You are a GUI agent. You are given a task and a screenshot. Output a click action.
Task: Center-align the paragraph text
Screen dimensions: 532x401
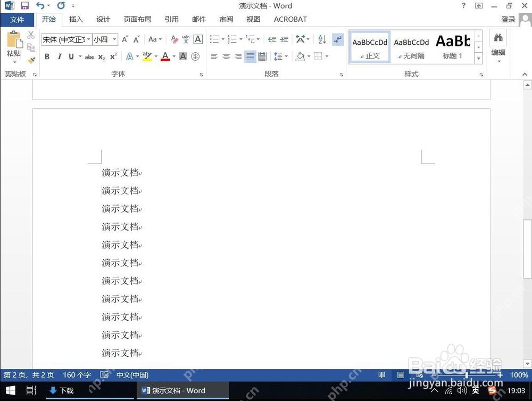[x=226, y=56]
